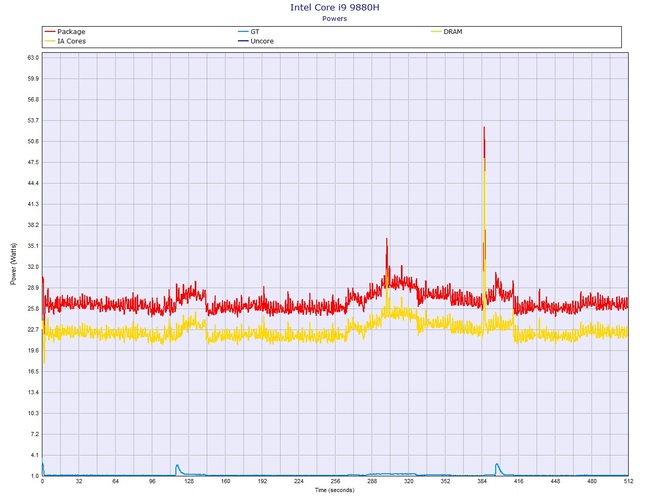Click the 1.0 y-axis value
The width and height of the screenshot is (670, 502).
pos(34,476)
